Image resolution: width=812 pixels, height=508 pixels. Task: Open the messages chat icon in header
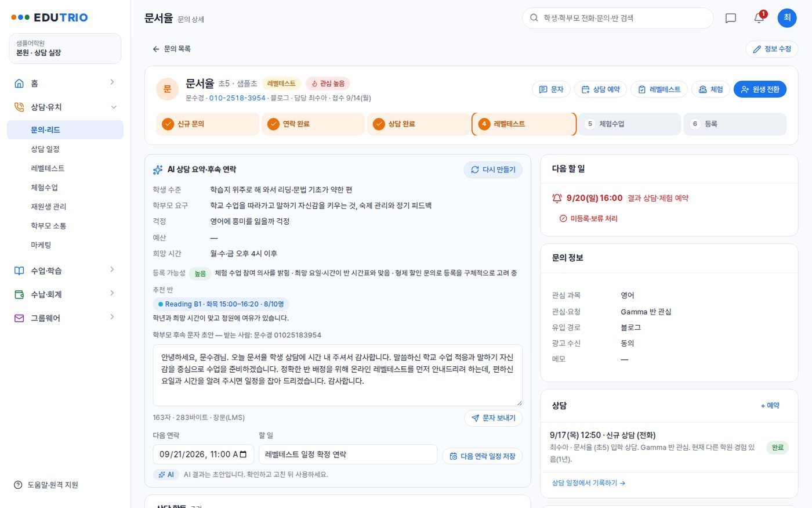pyautogui.click(x=731, y=18)
